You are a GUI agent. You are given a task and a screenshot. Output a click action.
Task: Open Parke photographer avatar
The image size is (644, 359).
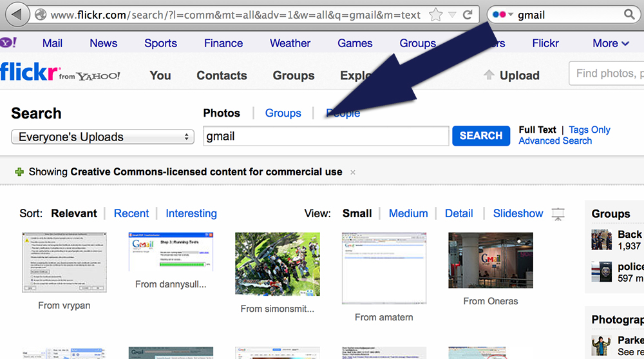coord(601,345)
